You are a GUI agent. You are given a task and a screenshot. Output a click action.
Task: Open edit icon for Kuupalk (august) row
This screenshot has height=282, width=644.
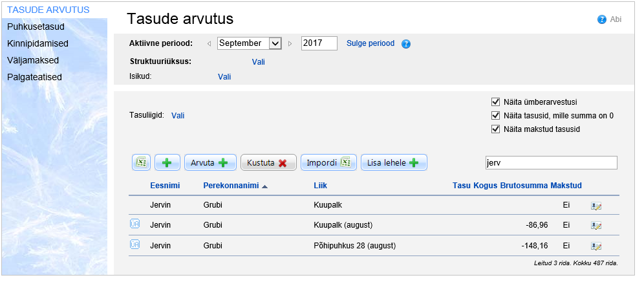pos(596,225)
